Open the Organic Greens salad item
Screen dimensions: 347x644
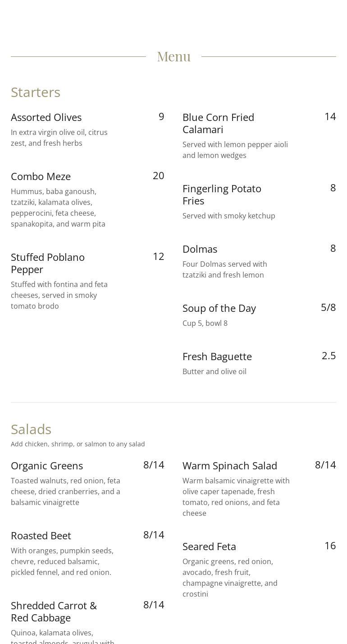pyautogui.click(x=47, y=466)
